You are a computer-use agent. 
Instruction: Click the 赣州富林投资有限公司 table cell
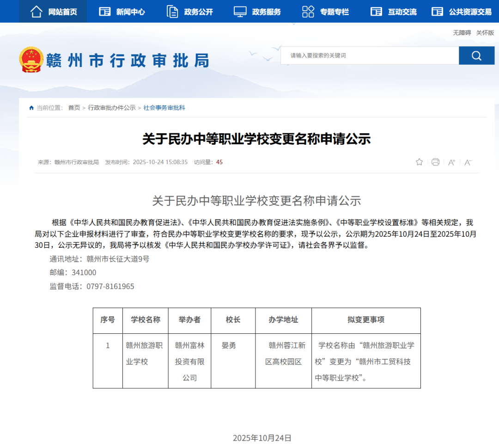[190, 362]
